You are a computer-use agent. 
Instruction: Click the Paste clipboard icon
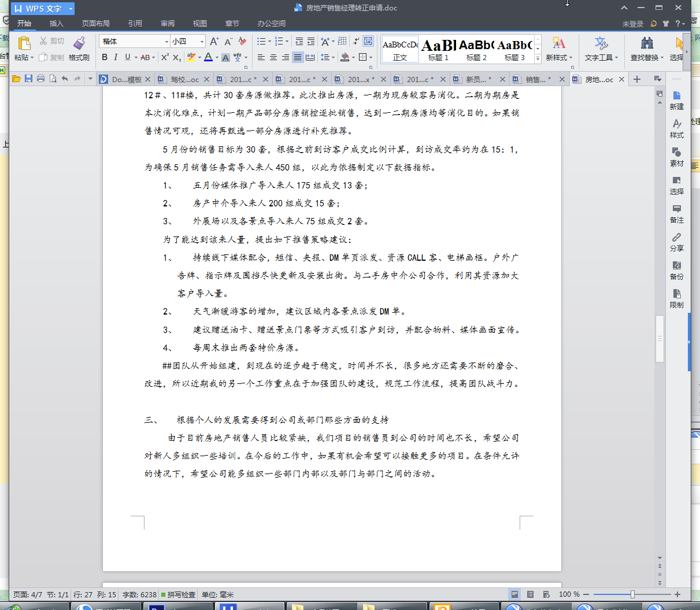point(24,43)
